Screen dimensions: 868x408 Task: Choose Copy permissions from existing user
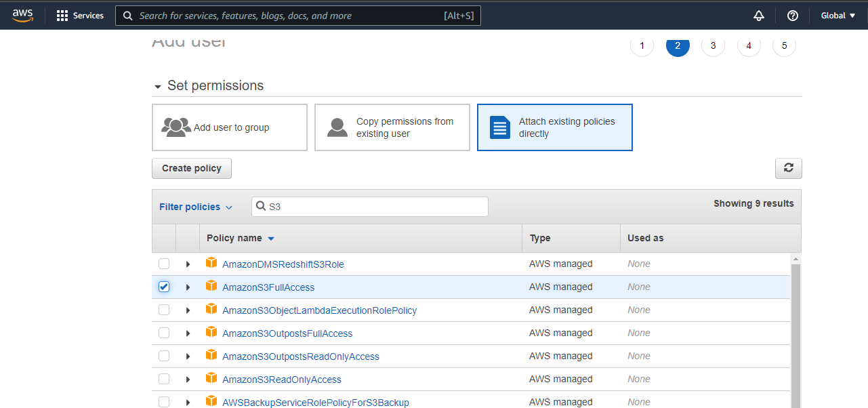pos(392,127)
